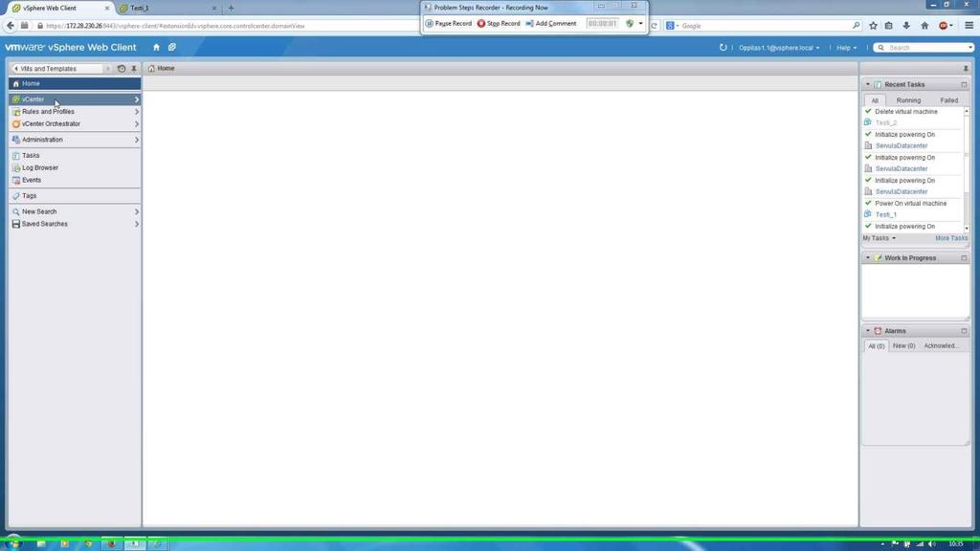
Task: Open Events in the navigator
Action: tap(75, 180)
